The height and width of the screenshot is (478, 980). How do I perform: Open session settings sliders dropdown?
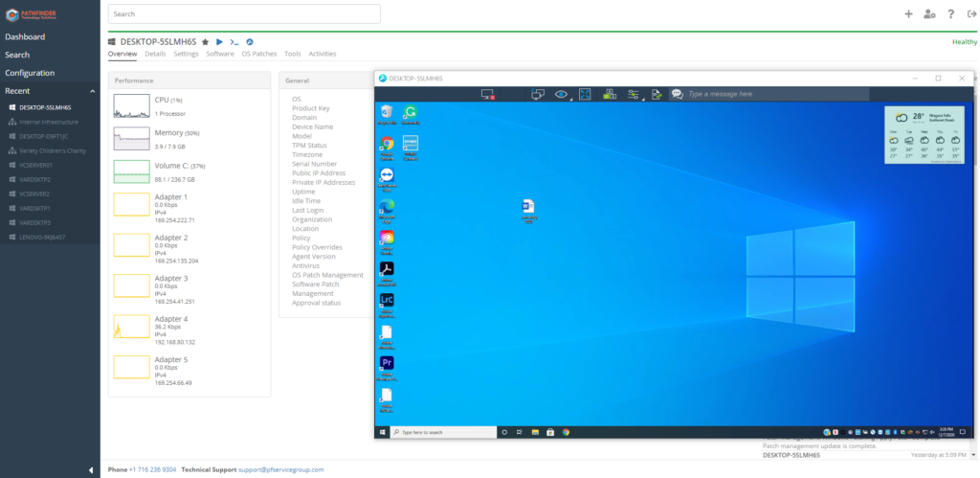[634, 94]
